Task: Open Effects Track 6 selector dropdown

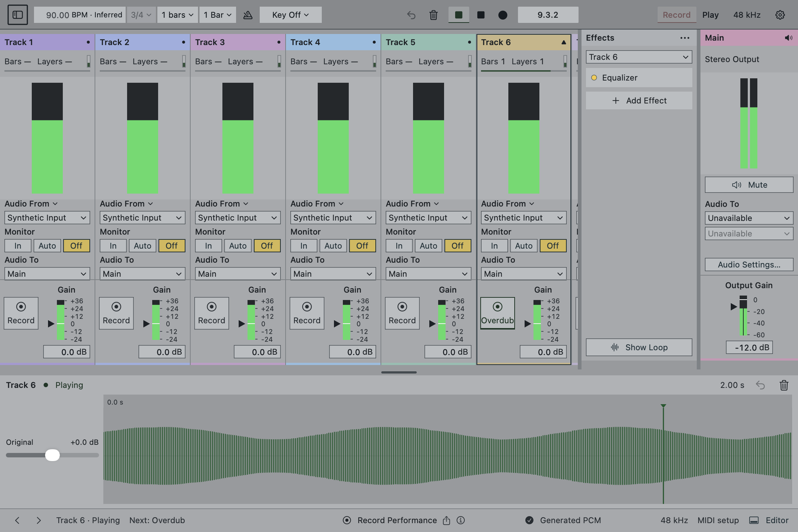Action: 639,57
